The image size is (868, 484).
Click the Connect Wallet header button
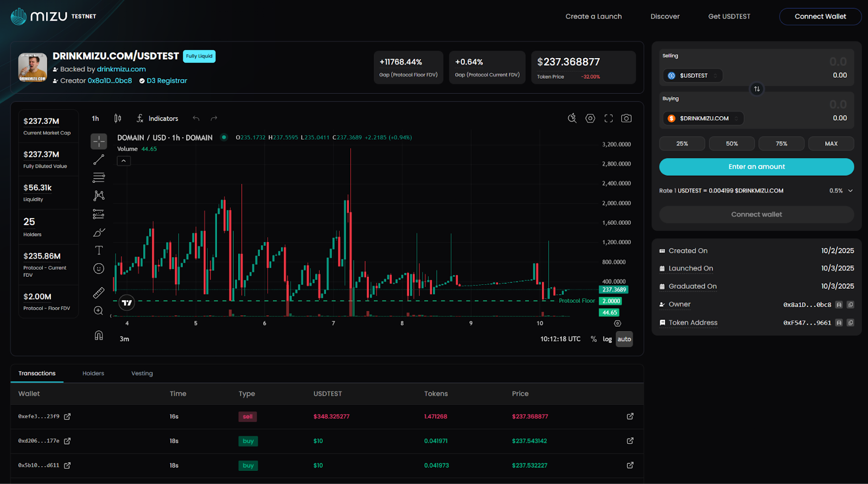(820, 16)
